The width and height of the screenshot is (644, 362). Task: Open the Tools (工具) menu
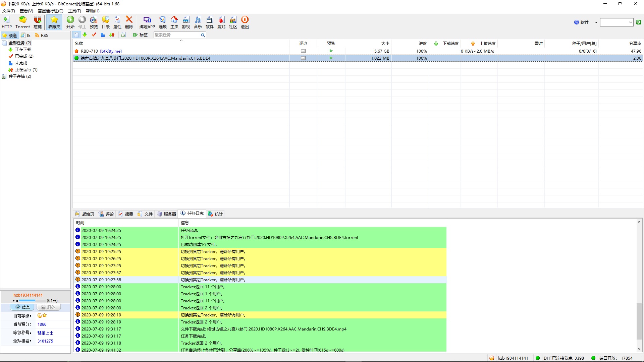tap(74, 11)
